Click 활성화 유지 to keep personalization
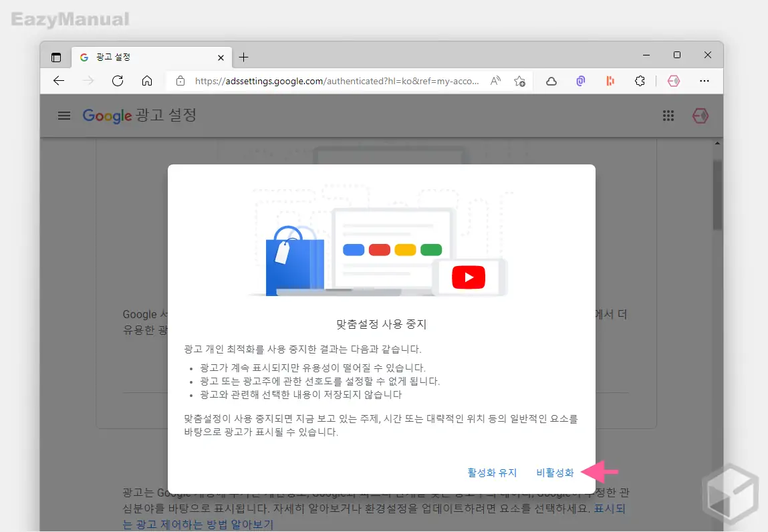The image size is (768, 532). pyautogui.click(x=492, y=473)
